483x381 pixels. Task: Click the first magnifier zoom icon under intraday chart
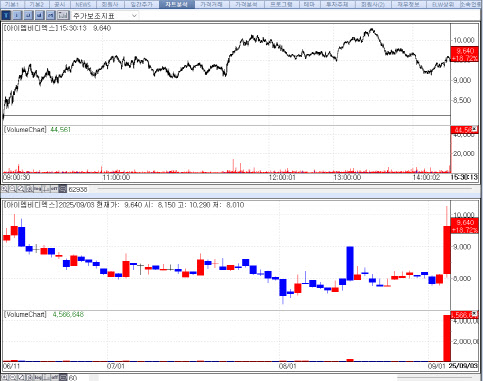point(5,189)
